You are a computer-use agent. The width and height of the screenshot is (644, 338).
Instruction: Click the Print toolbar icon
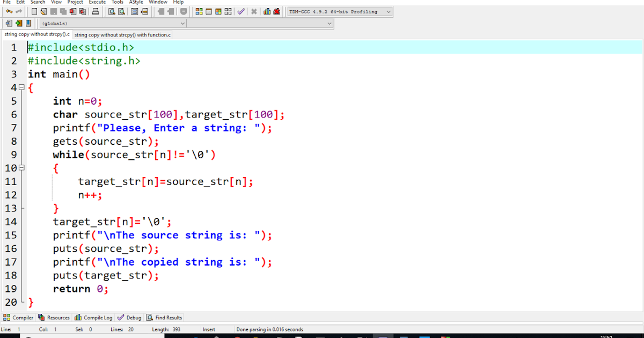coord(94,11)
